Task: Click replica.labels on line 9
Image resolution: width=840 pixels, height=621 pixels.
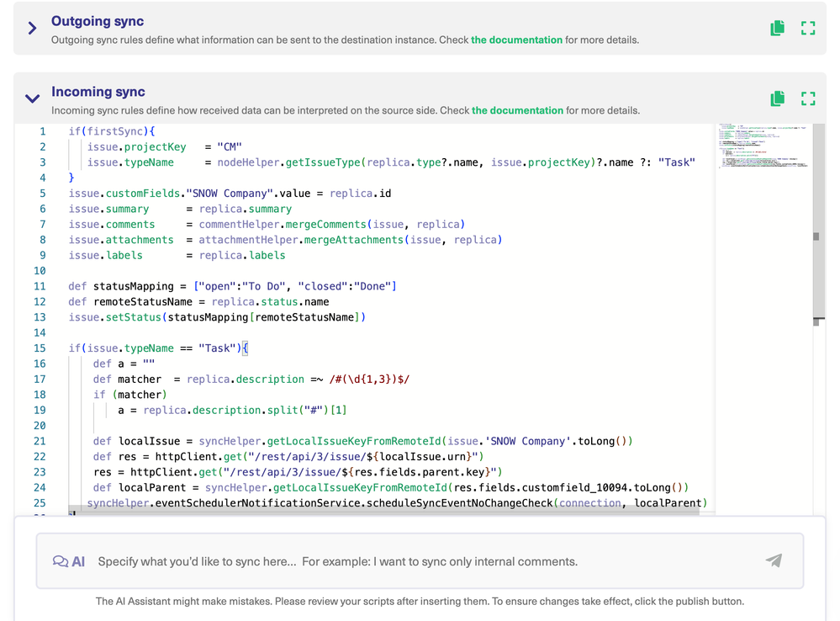Action: 242,255
